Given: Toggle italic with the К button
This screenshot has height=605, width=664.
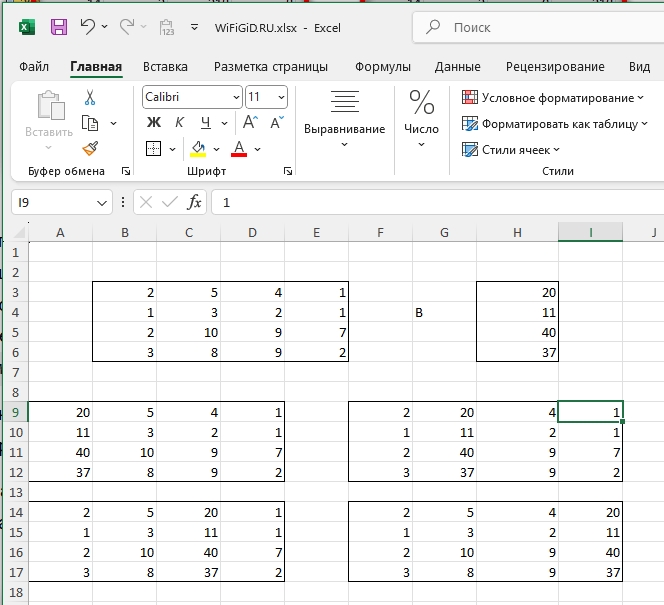Looking at the screenshot, I should (x=179, y=123).
